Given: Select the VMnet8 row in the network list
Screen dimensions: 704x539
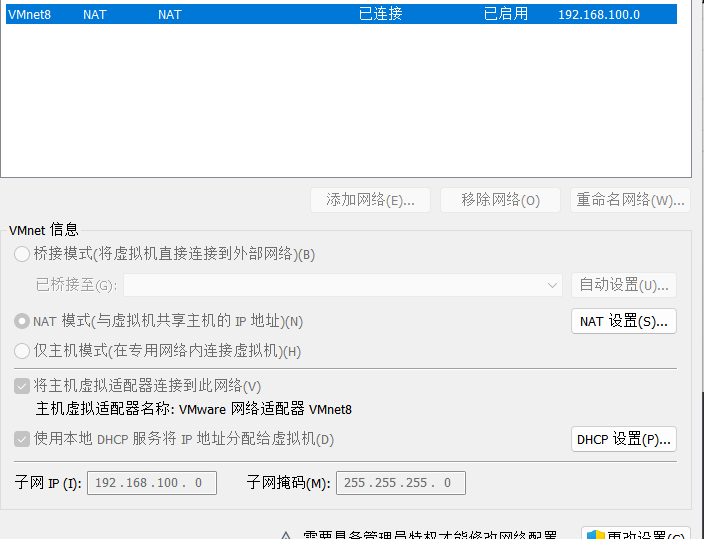Looking at the screenshot, I should (x=341, y=14).
